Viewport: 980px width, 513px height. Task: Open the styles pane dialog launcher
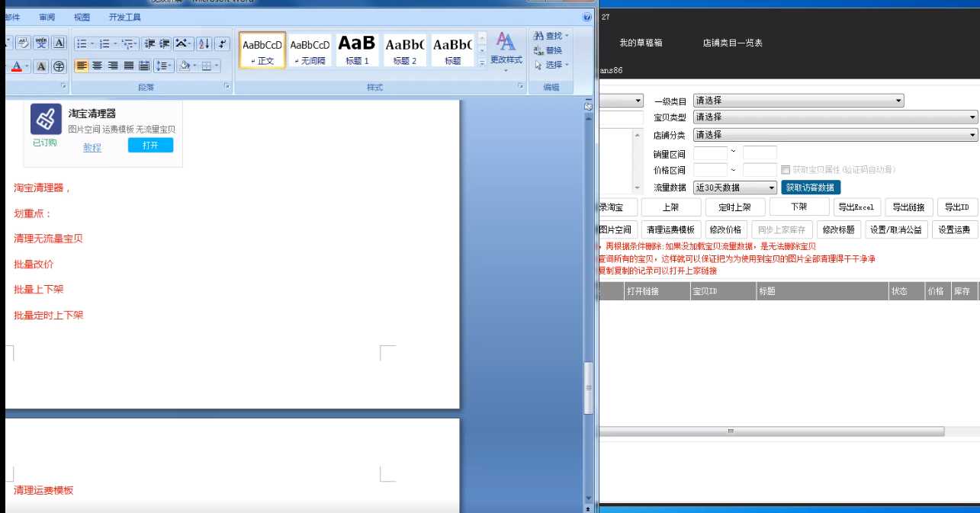click(521, 87)
